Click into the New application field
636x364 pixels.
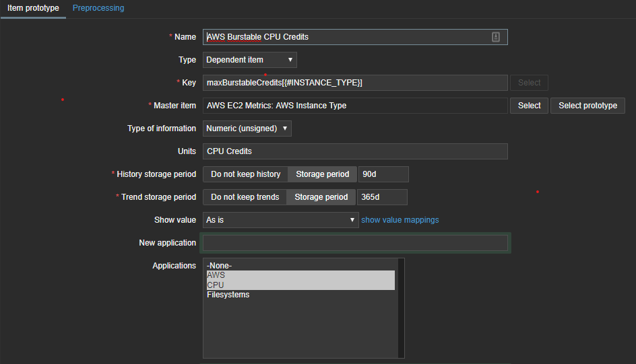[x=355, y=243]
